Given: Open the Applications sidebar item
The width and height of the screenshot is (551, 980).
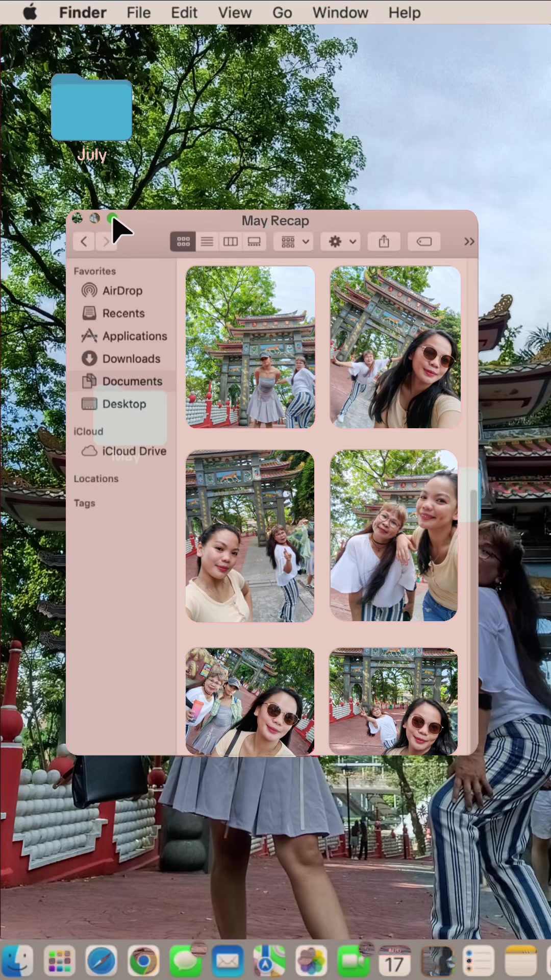Looking at the screenshot, I should [x=124, y=336].
